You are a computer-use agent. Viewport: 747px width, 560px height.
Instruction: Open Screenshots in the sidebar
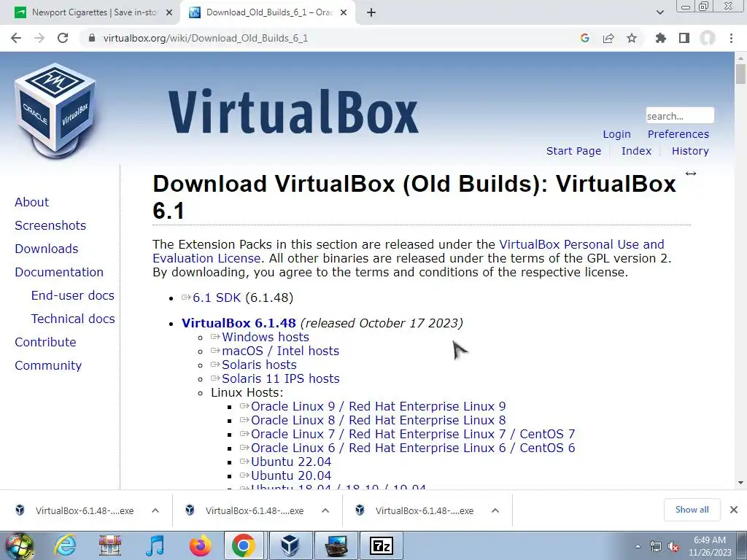pos(50,225)
